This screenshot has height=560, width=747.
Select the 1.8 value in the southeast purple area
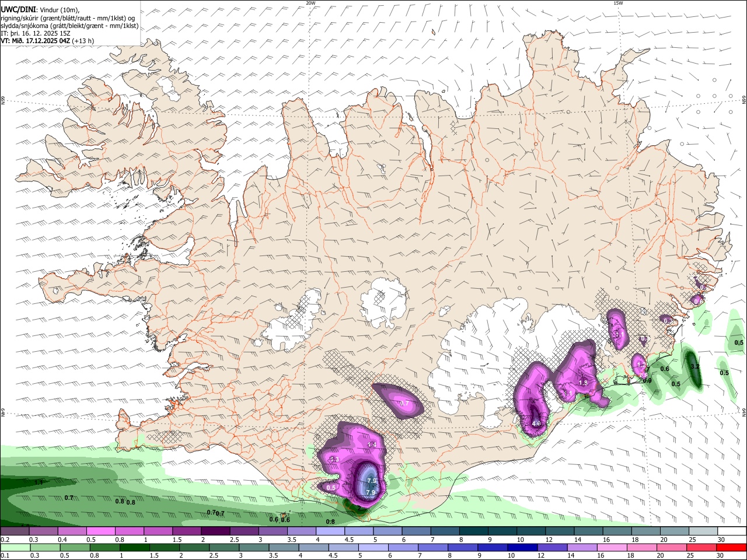click(583, 383)
